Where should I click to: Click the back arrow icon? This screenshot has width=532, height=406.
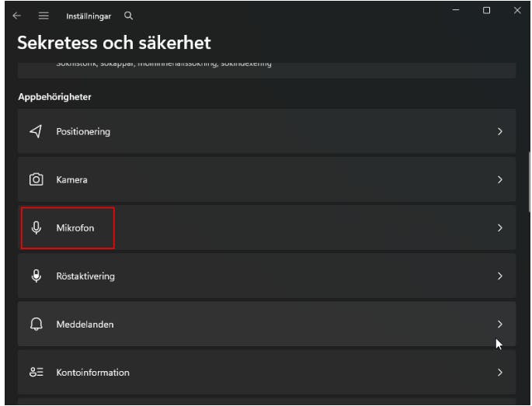[17, 16]
